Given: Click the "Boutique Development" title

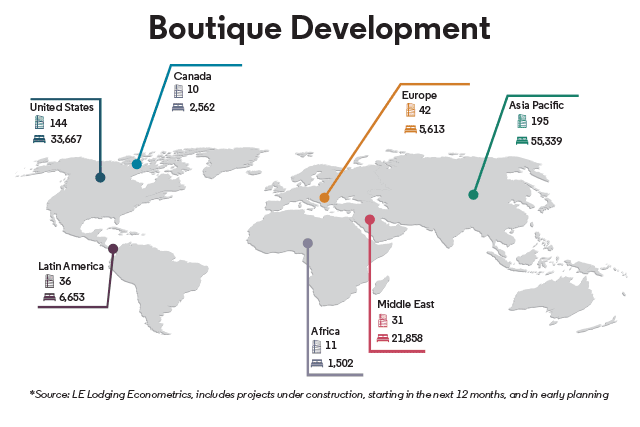Looking at the screenshot, I should point(319,30).
